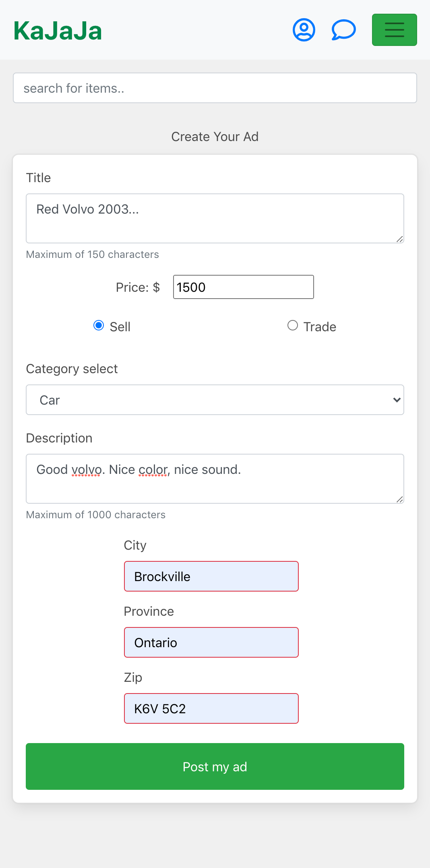This screenshot has height=868, width=430.
Task: Click the Description text area
Action: click(x=215, y=479)
